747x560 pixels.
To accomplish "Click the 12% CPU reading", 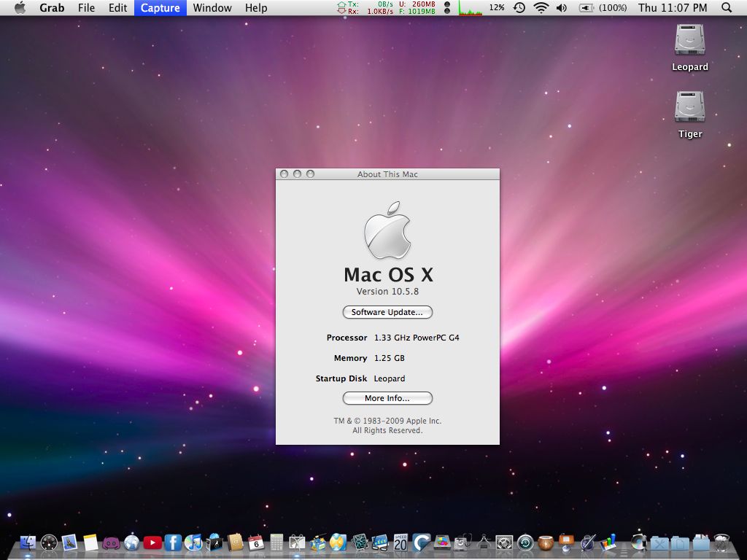I will [x=496, y=7].
